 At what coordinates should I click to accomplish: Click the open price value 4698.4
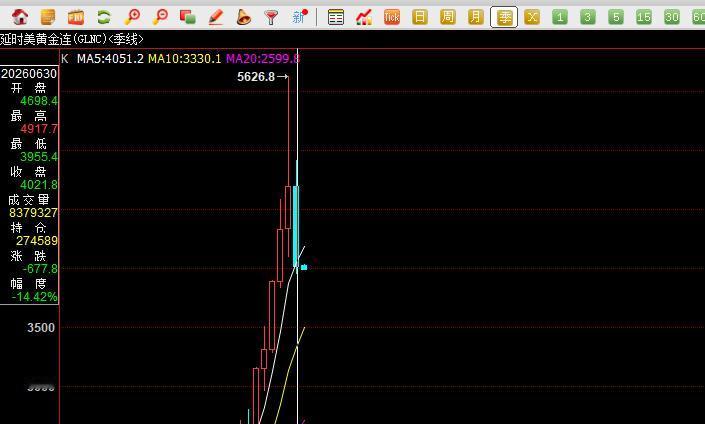(39, 101)
